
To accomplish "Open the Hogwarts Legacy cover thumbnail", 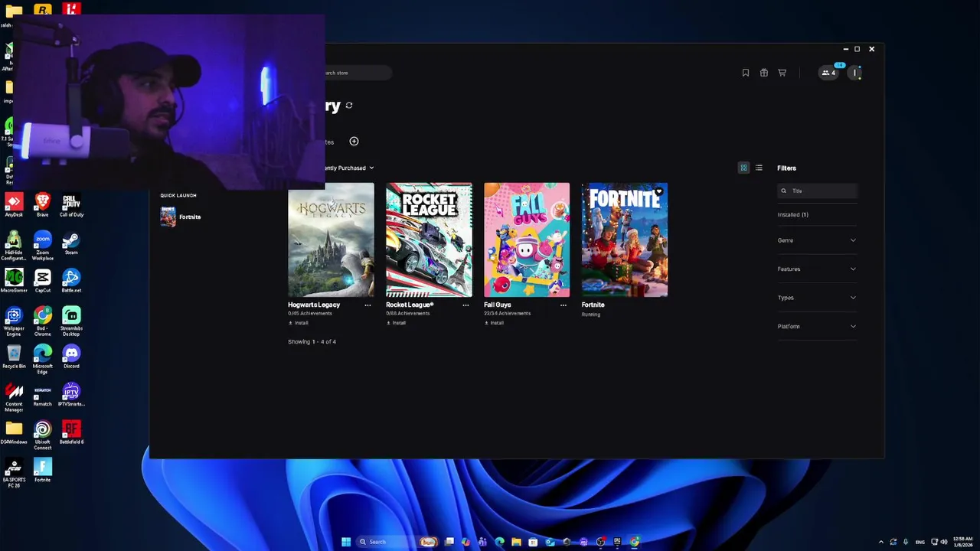I will [x=331, y=240].
